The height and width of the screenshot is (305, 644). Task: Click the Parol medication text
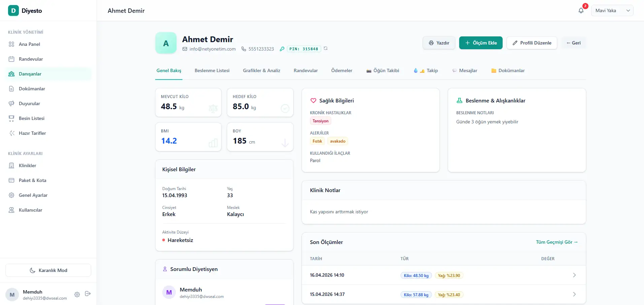tap(315, 160)
